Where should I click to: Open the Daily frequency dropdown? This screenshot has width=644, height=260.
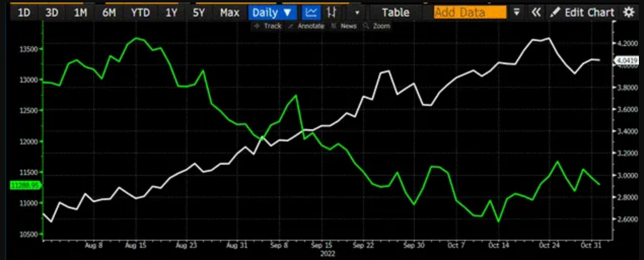pos(272,12)
